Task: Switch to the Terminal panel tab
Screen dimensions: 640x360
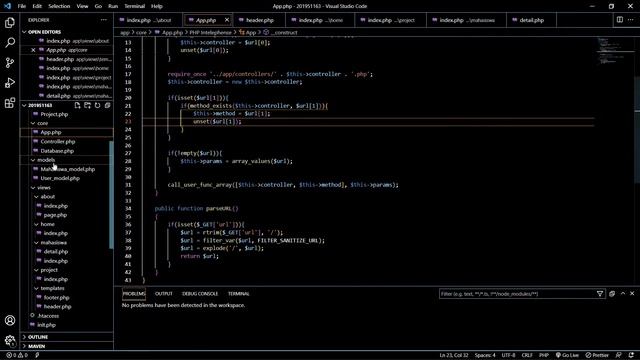Action: tap(239, 293)
